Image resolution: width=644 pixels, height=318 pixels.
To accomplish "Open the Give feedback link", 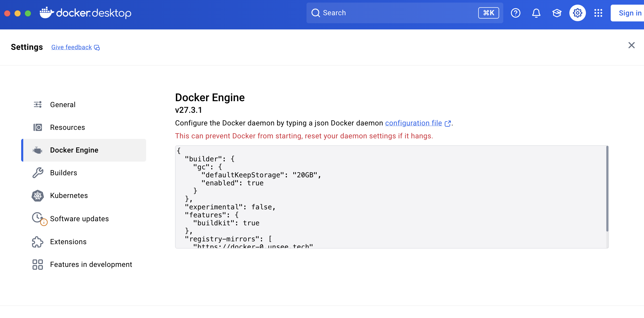I will pos(72,47).
